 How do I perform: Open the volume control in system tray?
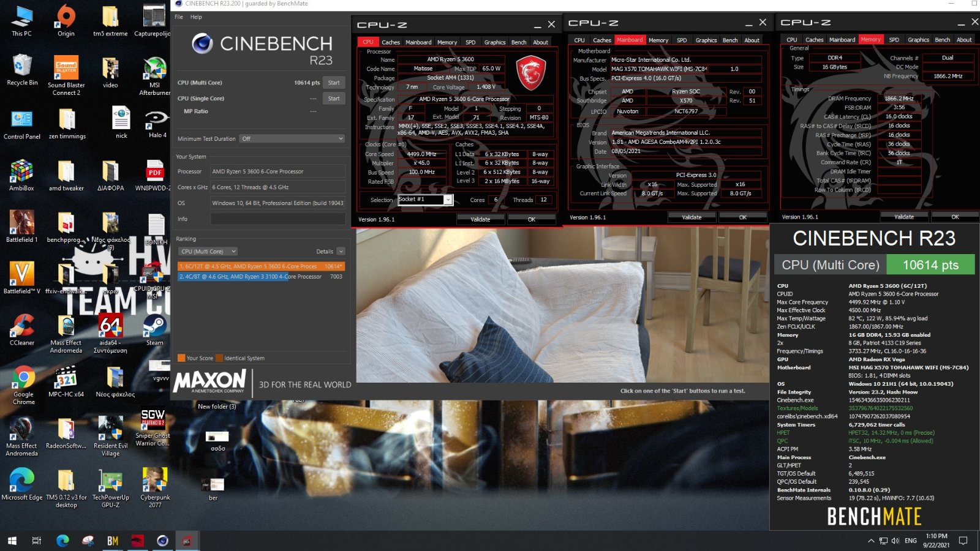895,541
